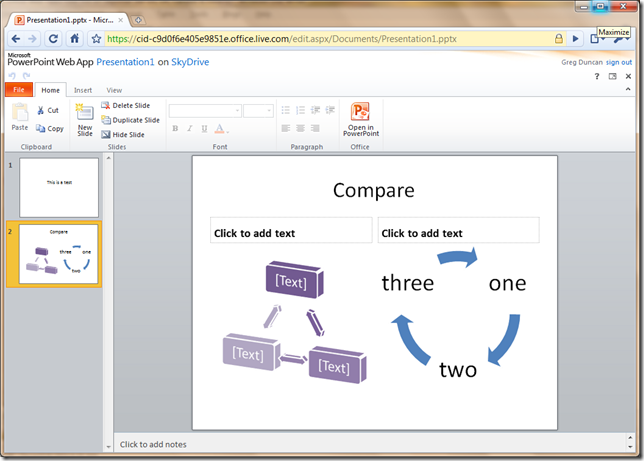Switch to the Home ribbon tab
This screenshot has height=461, width=644.
51,90
